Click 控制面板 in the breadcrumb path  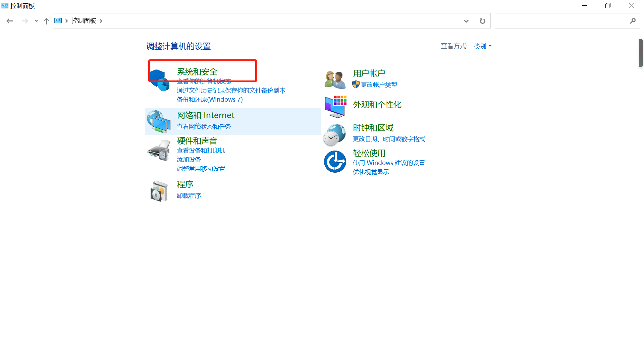[x=84, y=21]
